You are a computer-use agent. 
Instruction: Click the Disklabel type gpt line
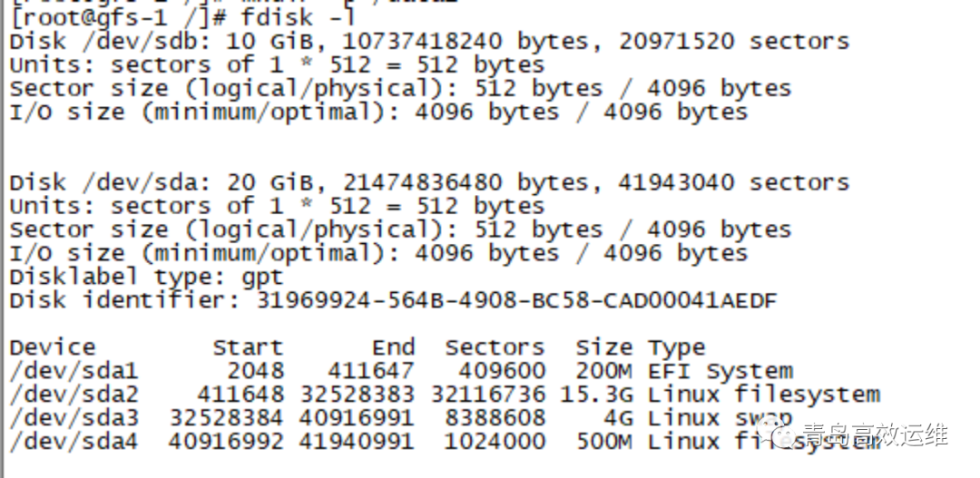pos(147,277)
